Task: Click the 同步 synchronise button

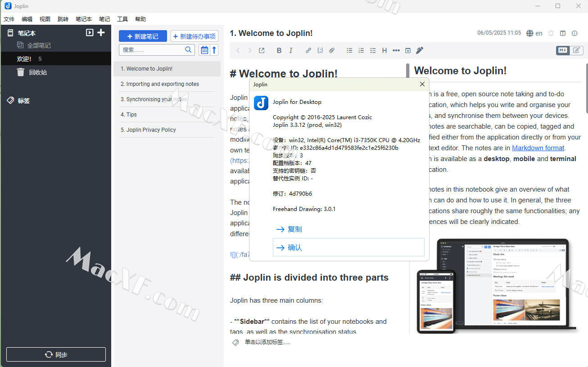Action: tap(56, 354)
